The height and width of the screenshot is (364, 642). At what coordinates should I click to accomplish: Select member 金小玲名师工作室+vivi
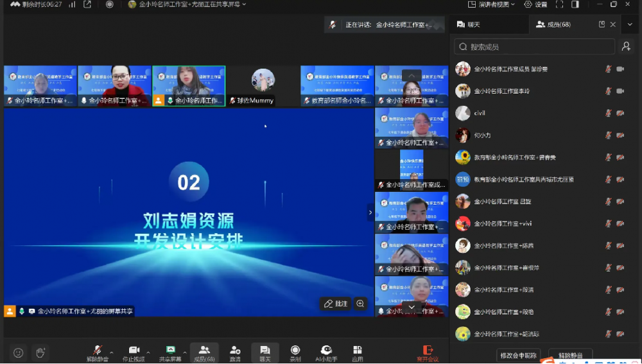pyautogui.click(x=544, y=223)
